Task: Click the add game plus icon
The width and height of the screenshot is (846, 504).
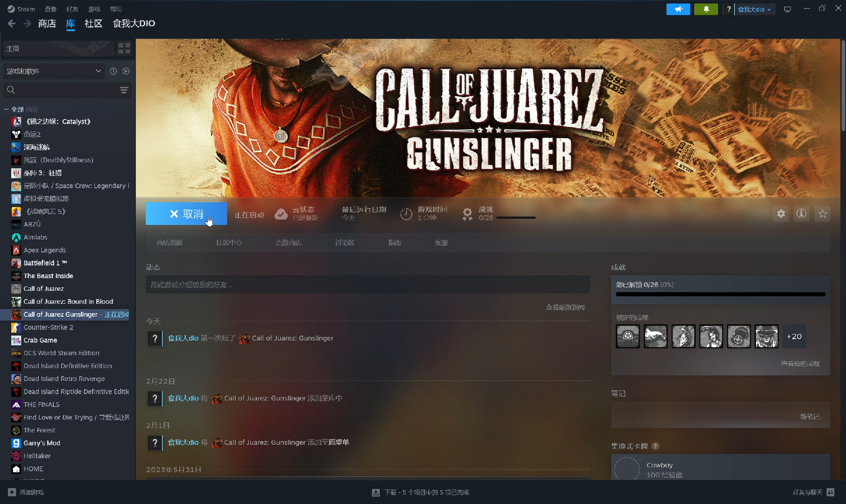Action: point(12,492)
